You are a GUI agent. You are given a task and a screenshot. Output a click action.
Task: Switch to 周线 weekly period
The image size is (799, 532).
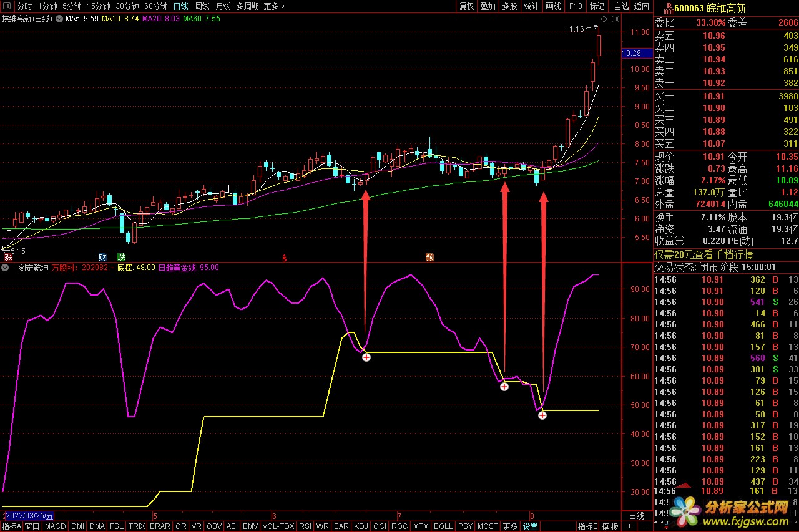coord(202,6)
